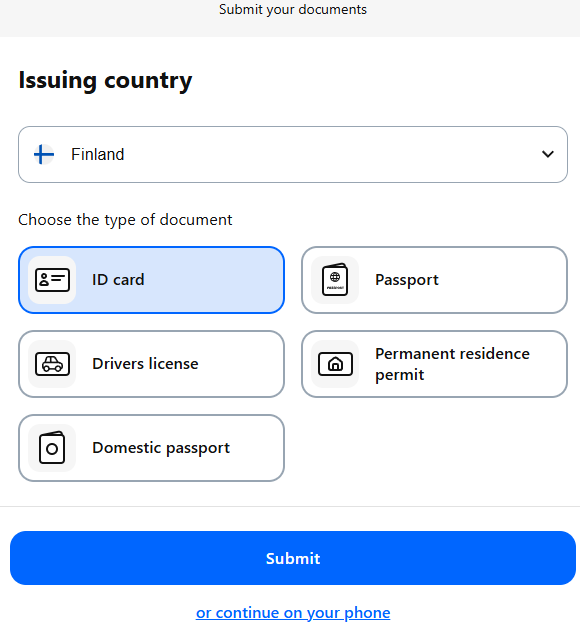Click the car icon for Drivers license
The height and width of the screenshot is (638, 580).
click(x=52, y=364)
